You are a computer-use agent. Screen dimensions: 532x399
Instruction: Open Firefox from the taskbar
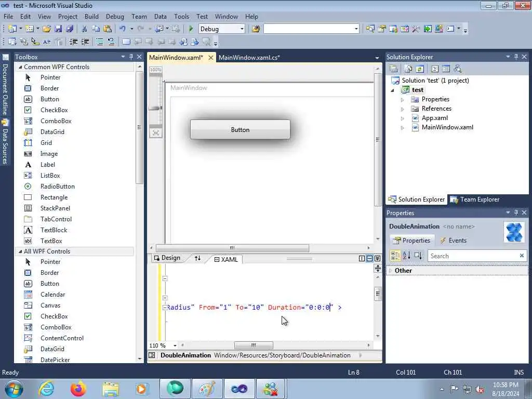[x=78, y=389]
